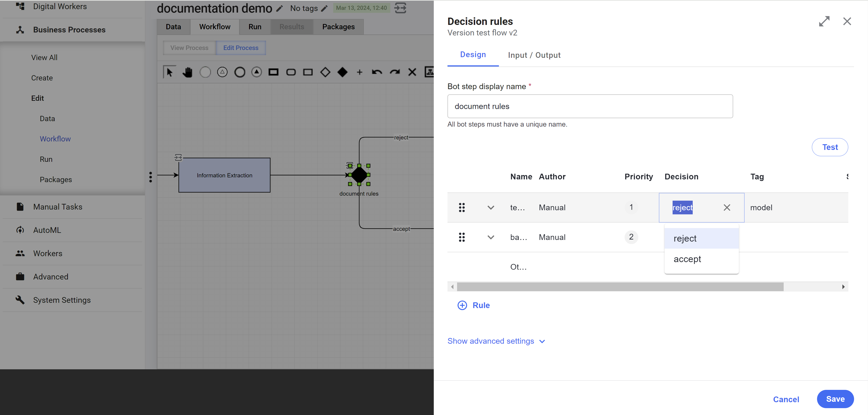Open the Data tab above the canvas
868x415 pixels.
(173, 27)
